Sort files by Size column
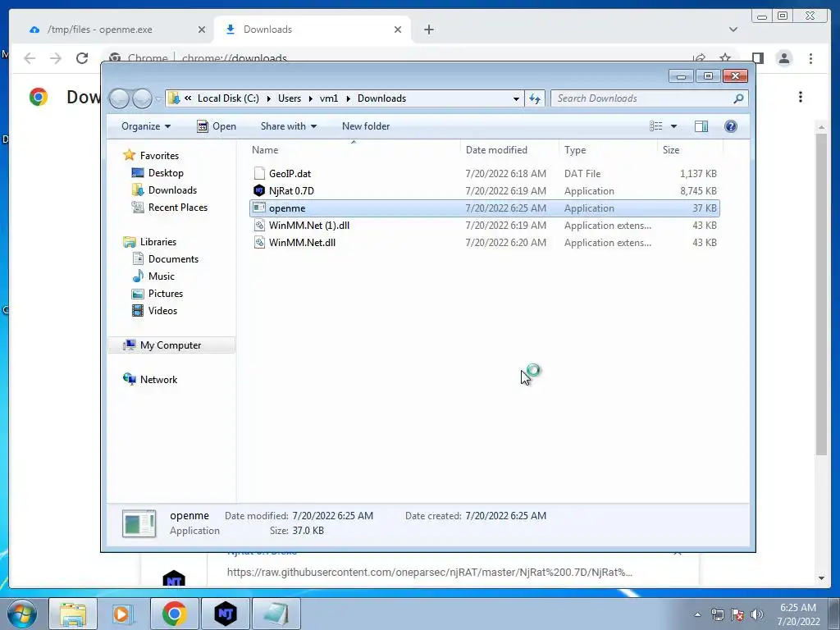 pos(690,150)
